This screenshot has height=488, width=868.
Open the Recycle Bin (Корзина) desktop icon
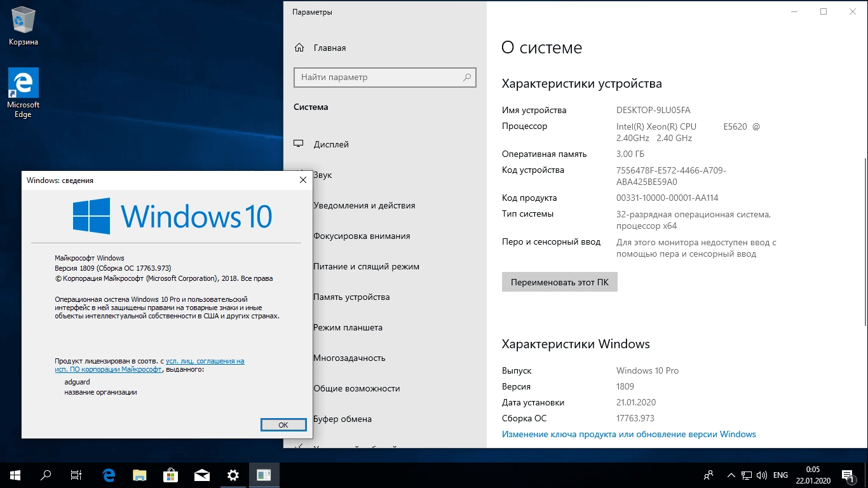pyautogui.click(x=24, y=27)
